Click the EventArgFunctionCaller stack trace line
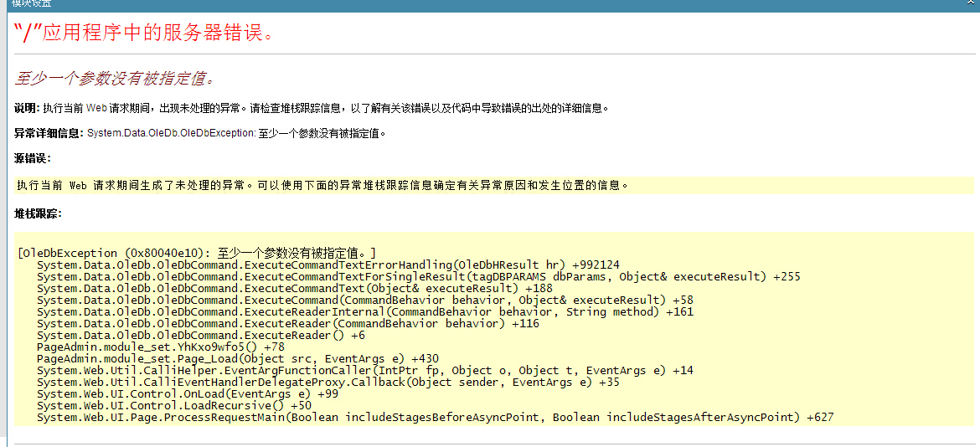The width and height of the screenshot is (980, 447). coord(364,370)
